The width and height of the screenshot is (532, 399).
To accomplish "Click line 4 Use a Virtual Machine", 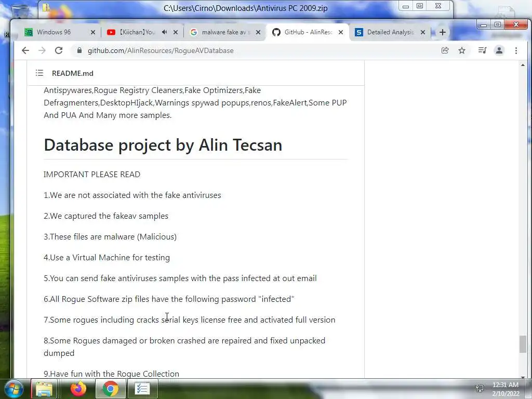I will [107, 258].
